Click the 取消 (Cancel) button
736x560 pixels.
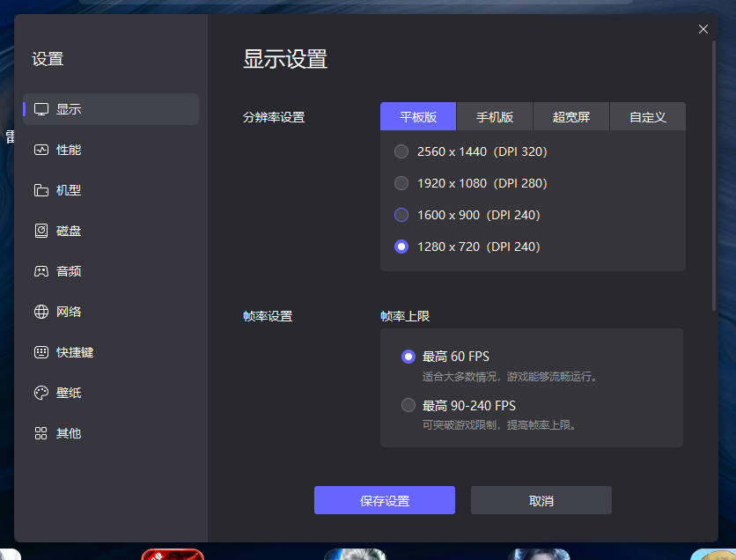541,499
